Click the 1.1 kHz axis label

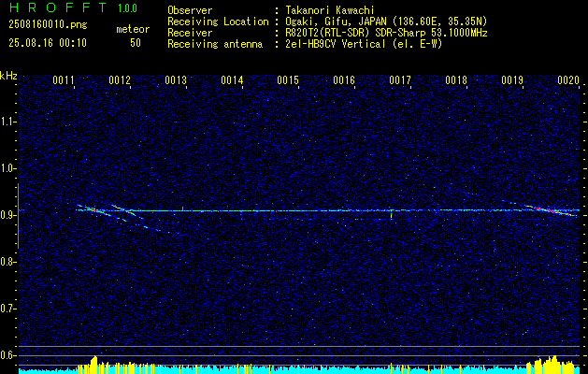pos(7,122)
